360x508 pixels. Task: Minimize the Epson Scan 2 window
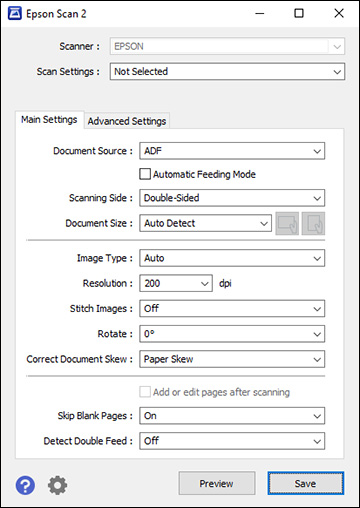pyautogui.click(x=260, y=14)
